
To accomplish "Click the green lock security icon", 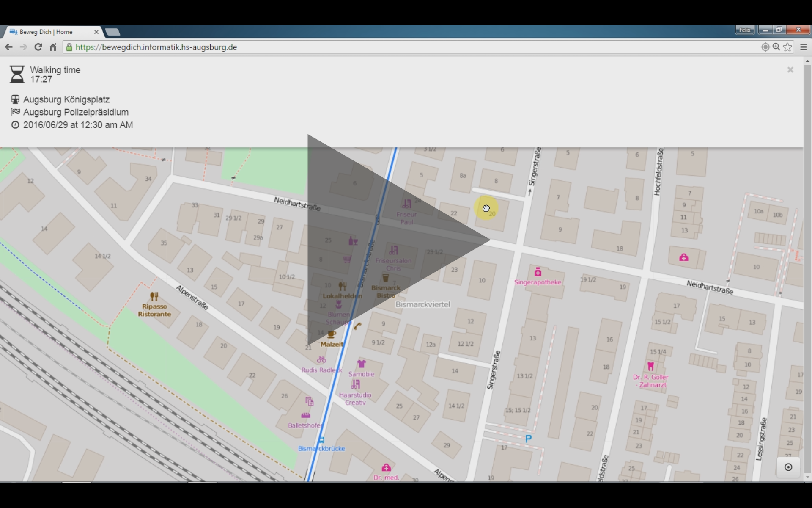I will 69,47.
